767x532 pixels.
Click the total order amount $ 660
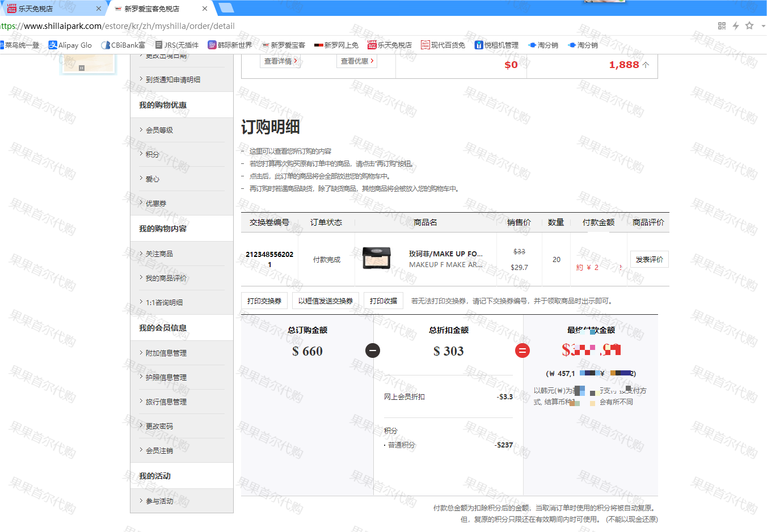[x=307, y=351]
